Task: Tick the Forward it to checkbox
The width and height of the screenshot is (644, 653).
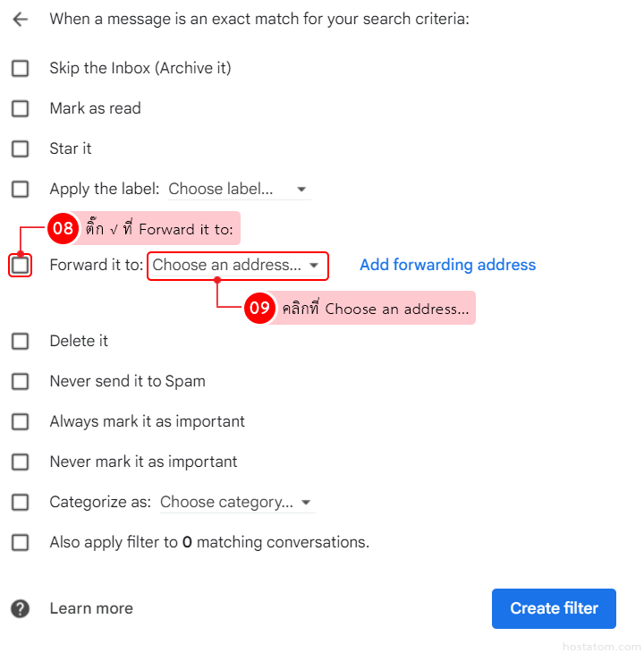Action: click(x=21, y=265)
